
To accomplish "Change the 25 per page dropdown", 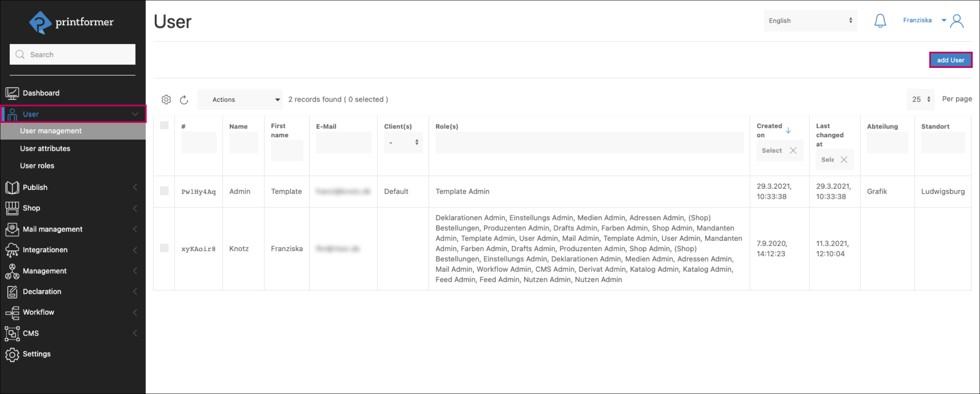I will tap(920, 100).
